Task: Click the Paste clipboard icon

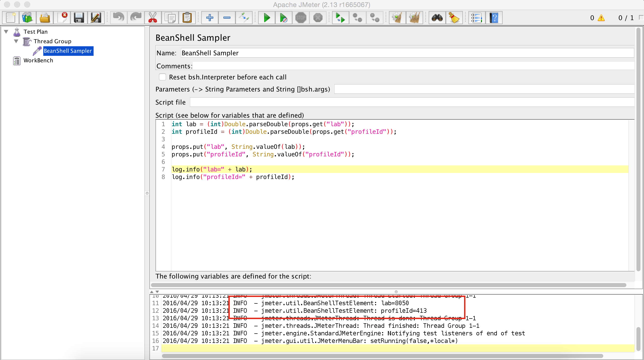Action: 187,18
